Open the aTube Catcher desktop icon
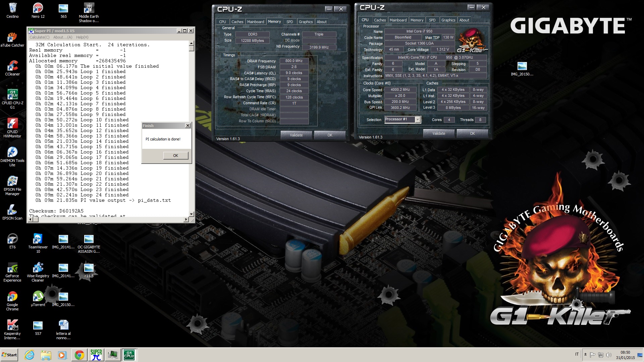The image size is (644, 362). pos(12,40)
